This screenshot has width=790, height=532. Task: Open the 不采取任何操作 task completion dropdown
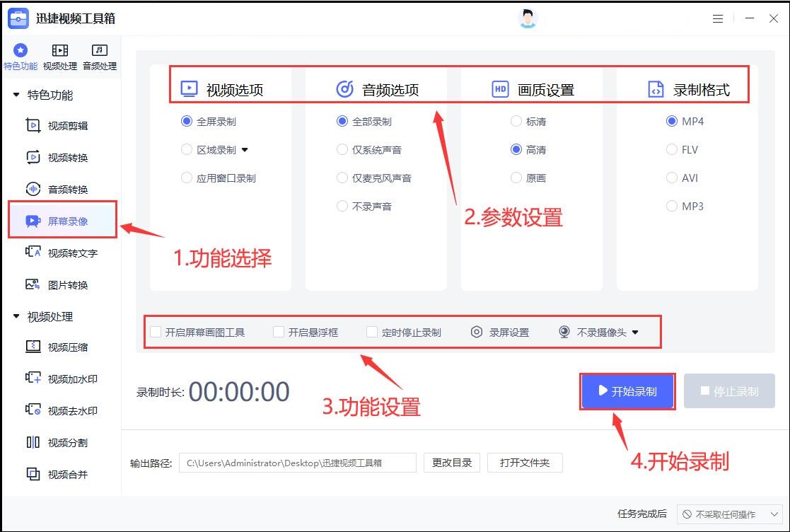point(729,514)
